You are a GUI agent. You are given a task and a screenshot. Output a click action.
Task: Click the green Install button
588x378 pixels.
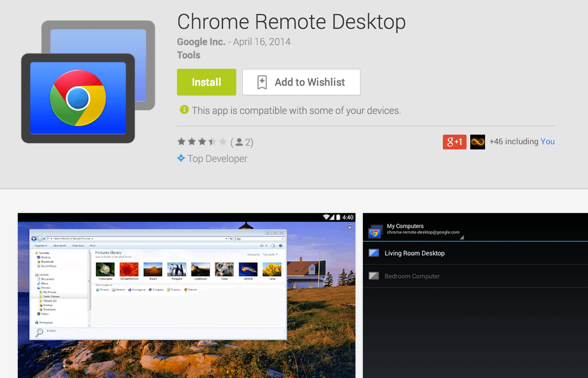click(206, 82)
